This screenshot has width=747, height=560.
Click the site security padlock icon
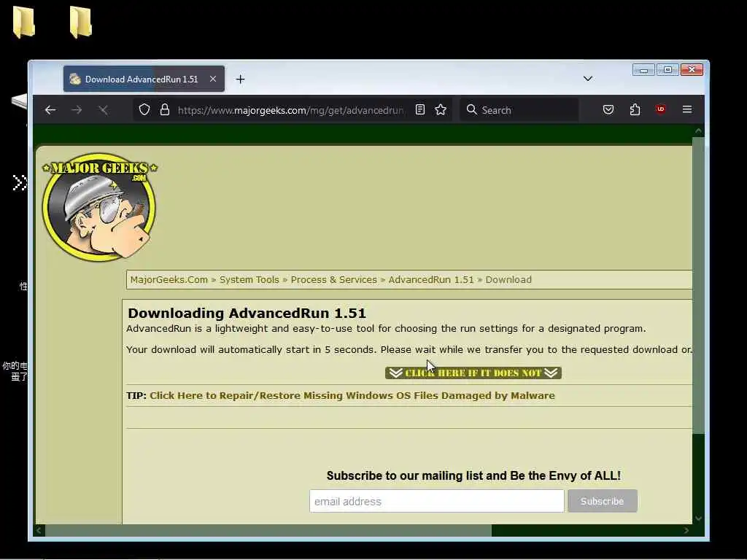(165, 110)
